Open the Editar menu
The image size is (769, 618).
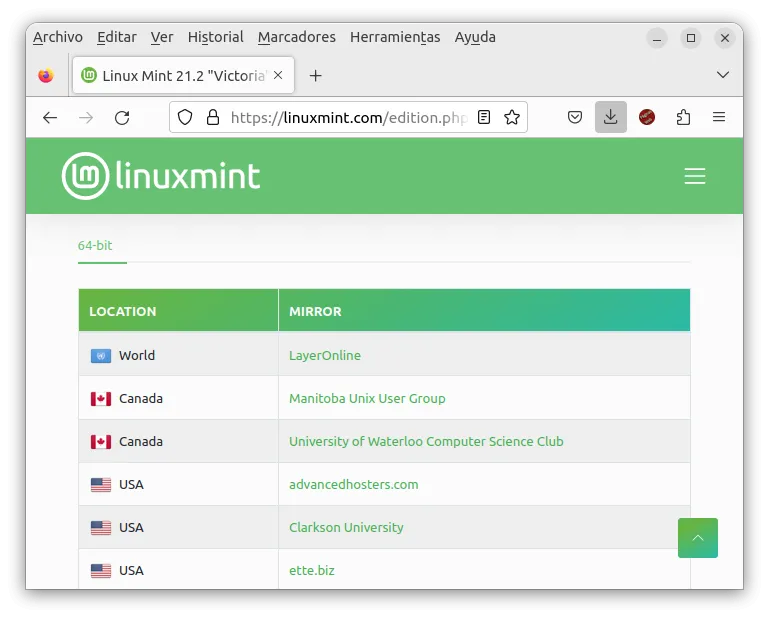click(x=117, y=37)
